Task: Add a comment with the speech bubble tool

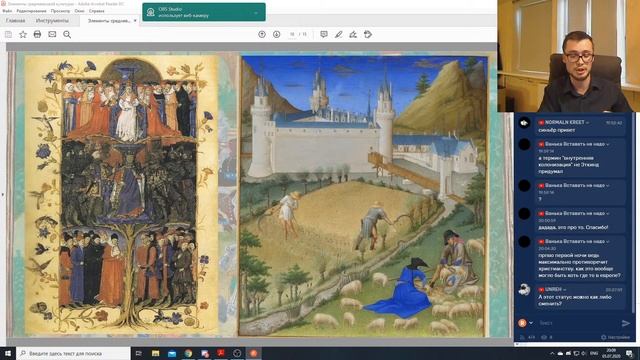Action: (x=324, y=35)
